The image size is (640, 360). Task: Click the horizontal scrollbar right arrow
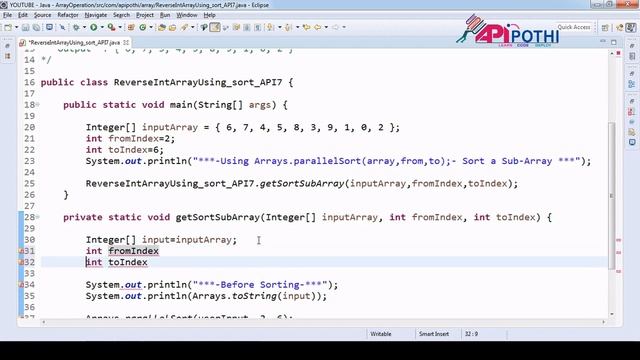604,322
